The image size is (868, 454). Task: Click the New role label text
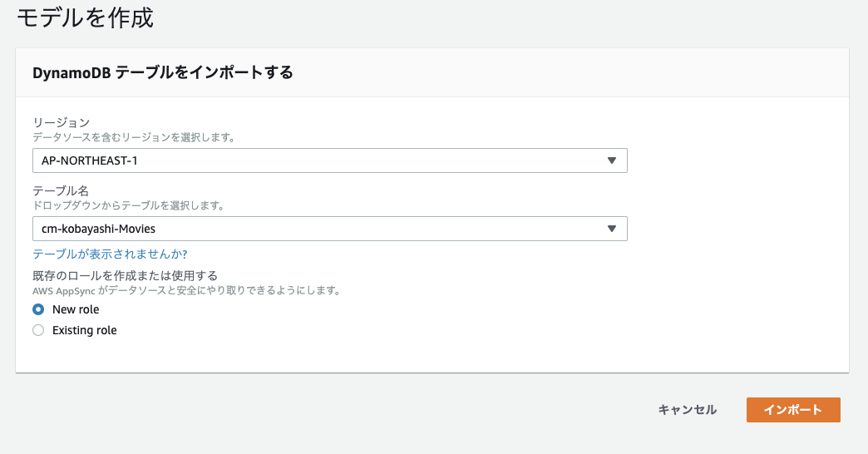(76, 309)
